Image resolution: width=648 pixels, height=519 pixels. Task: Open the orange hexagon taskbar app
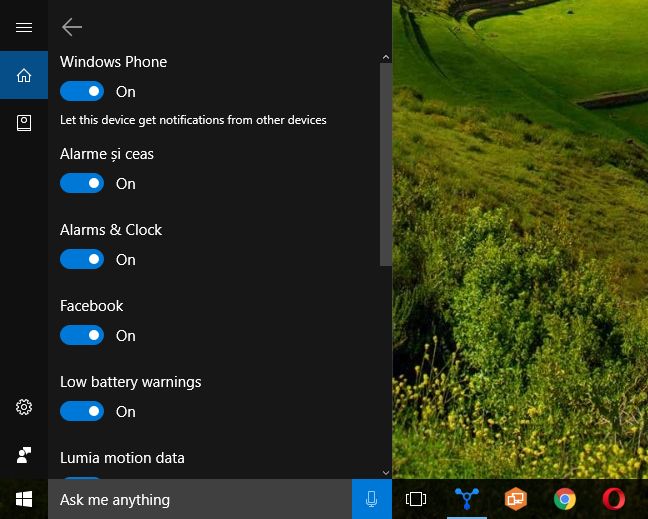click(x=516, y=499)
